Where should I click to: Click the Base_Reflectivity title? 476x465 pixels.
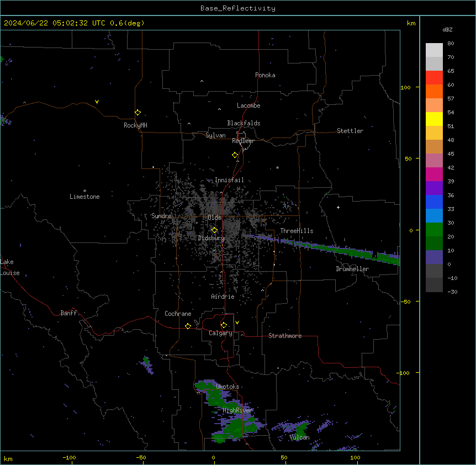pos(238,8)
